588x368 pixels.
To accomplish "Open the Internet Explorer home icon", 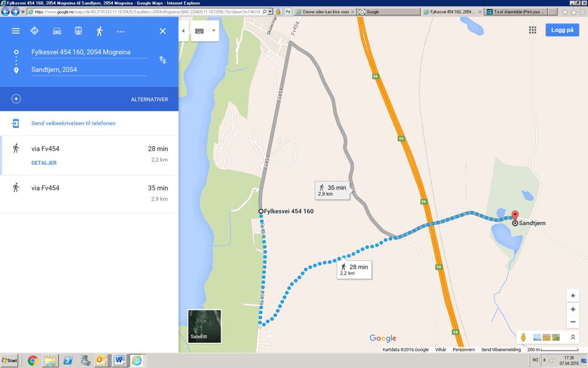I will (565, 12).
